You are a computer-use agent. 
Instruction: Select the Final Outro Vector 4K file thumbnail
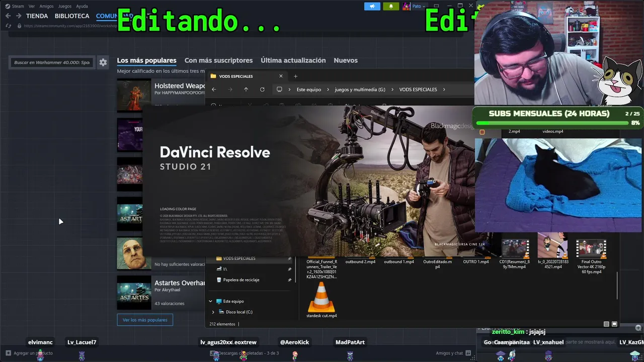(591, 248)
